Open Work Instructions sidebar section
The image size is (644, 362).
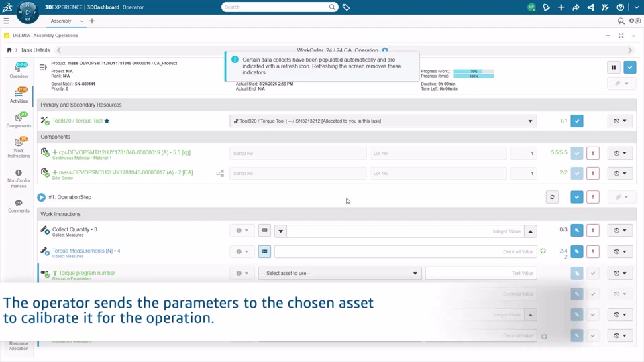[19, 147]
